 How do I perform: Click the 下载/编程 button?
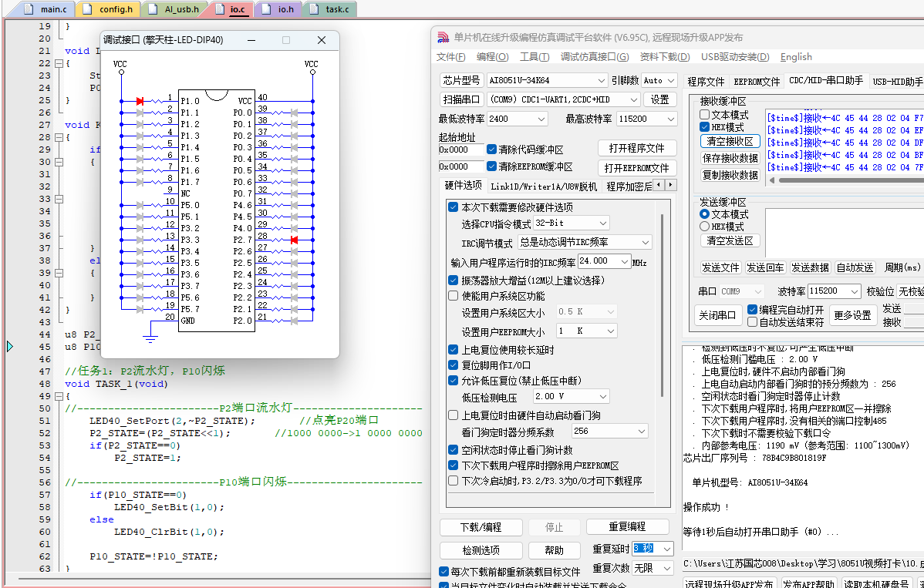tap(481, 527)
